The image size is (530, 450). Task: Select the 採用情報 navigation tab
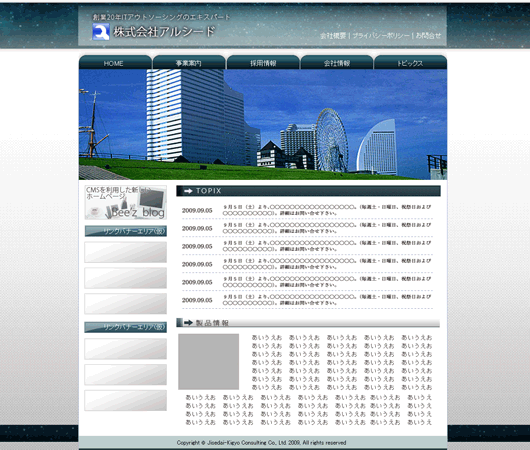point(263,63)
